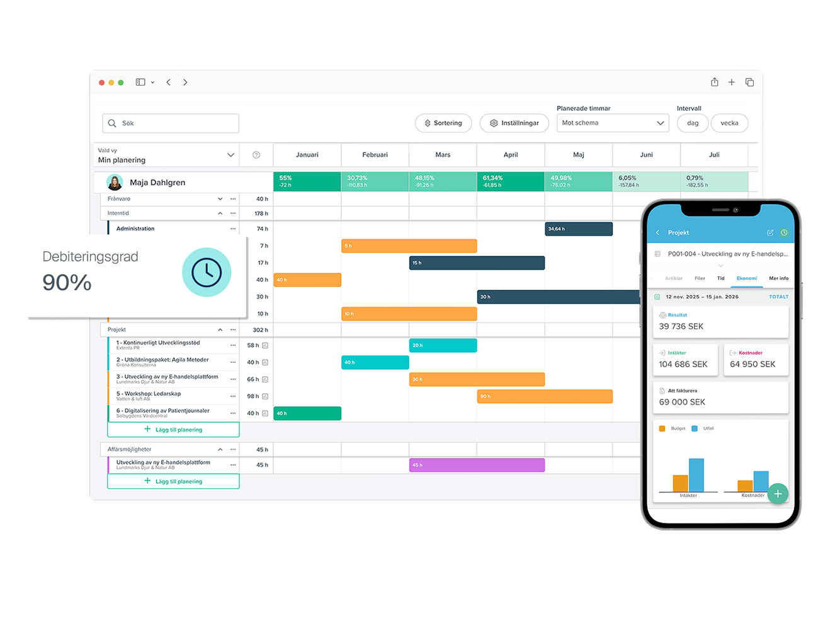Click the browser tab overview icon

pos(749,82)
